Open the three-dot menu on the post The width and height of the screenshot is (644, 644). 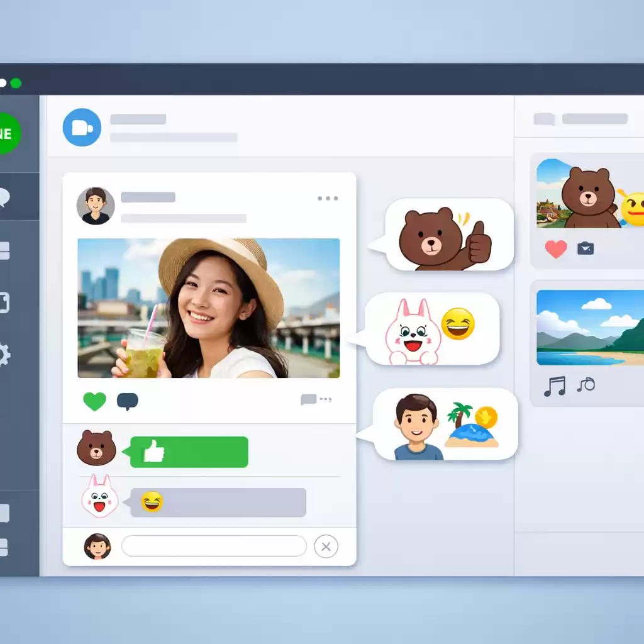[328, 198]
